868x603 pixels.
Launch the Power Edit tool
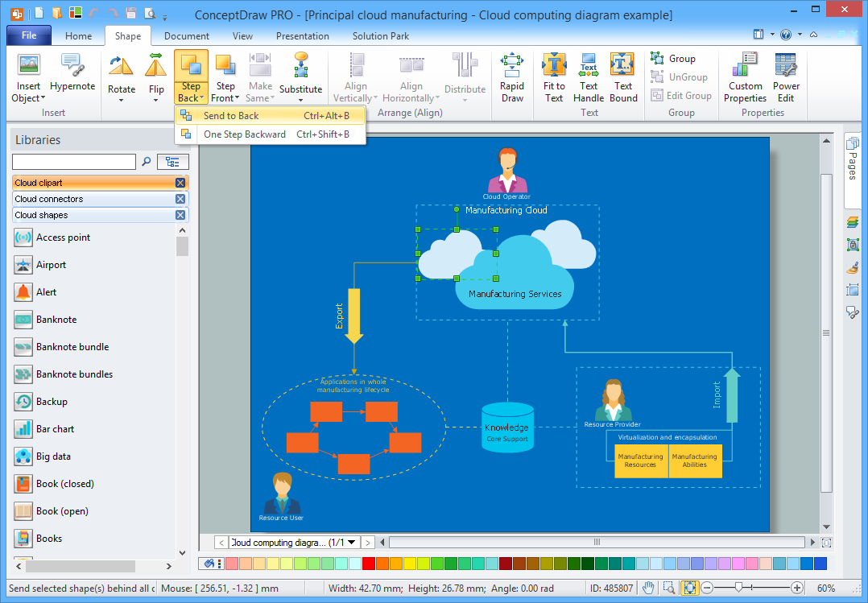[786, 78]
